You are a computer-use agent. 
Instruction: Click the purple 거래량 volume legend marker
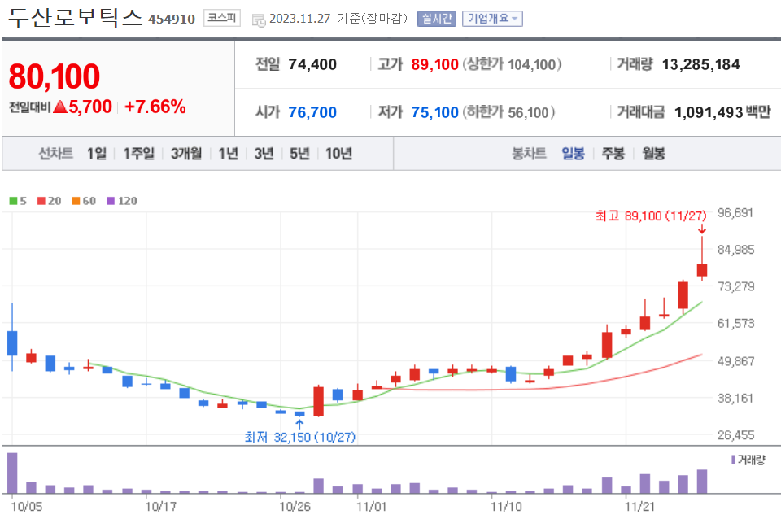tap(733, 460)
